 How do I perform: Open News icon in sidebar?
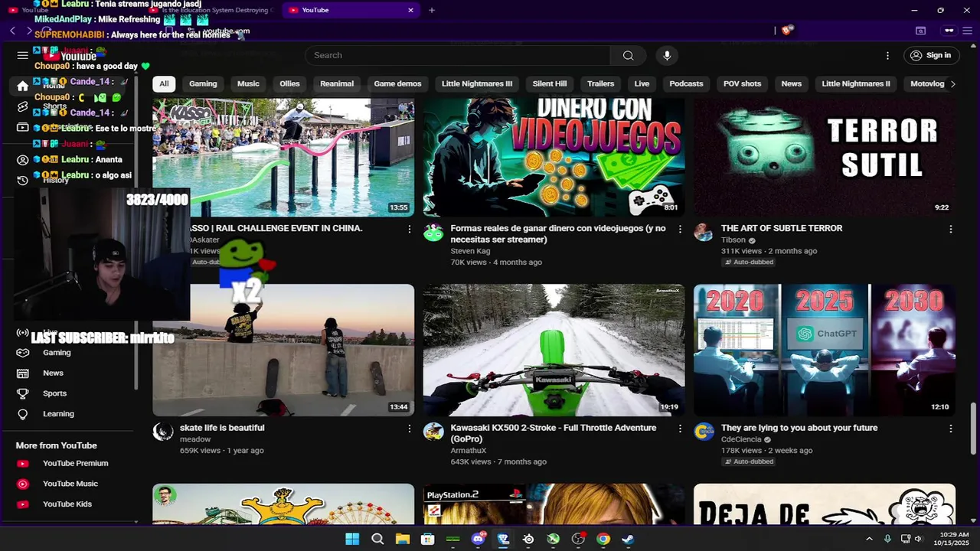click(23, 373)
